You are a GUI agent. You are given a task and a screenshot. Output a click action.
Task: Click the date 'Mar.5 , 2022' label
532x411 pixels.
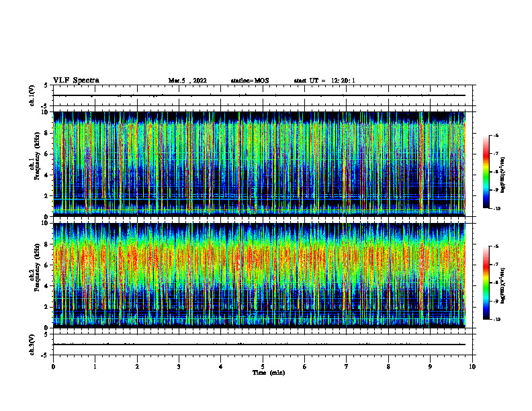pos(187,81)
